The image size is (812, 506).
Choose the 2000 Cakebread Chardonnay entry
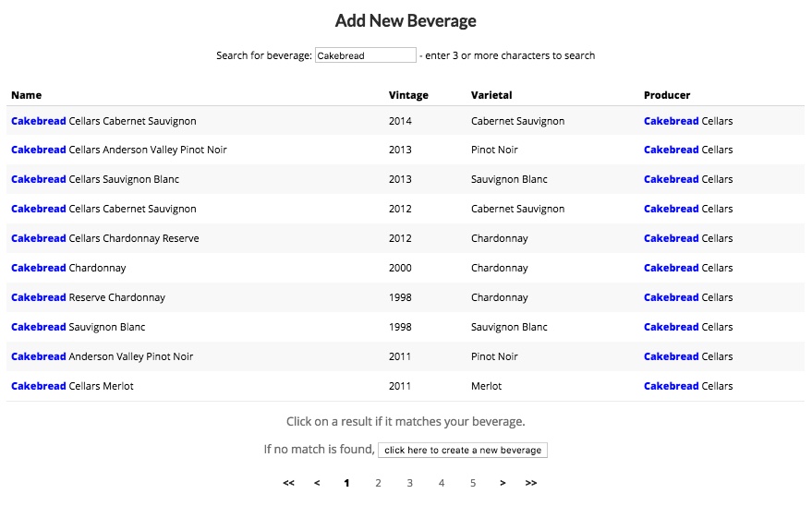click(x=406, y=268)
